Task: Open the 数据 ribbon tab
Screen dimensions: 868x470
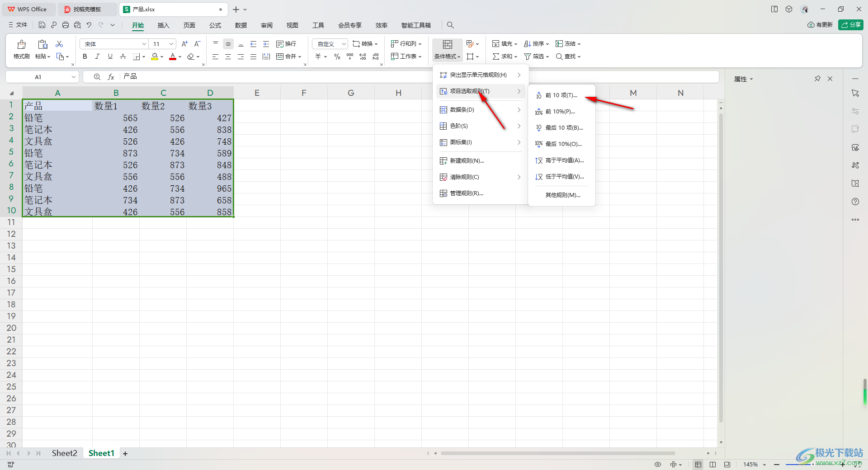Action: pos(241,25)
